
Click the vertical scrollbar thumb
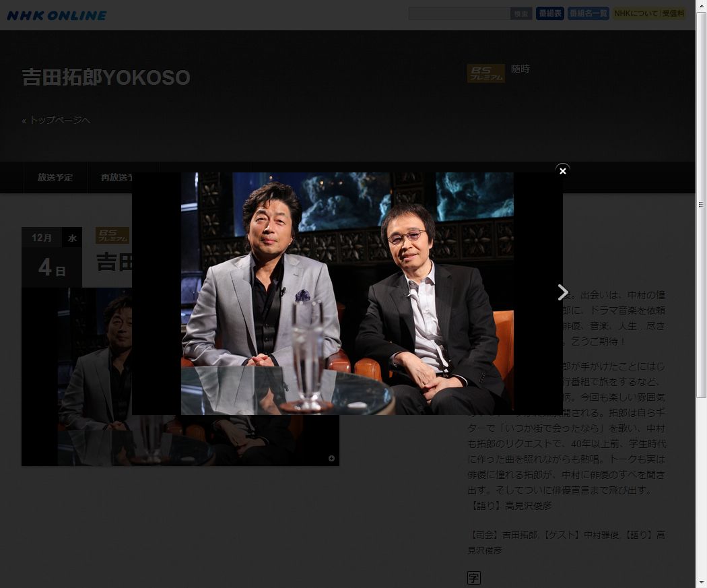701,204
